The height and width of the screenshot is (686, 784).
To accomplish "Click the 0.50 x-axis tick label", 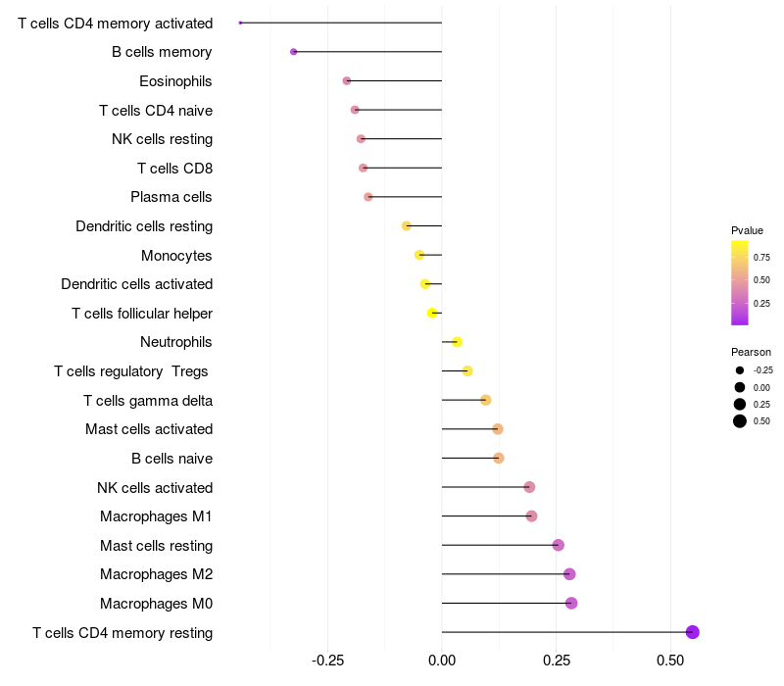I will tap(670, 661).
